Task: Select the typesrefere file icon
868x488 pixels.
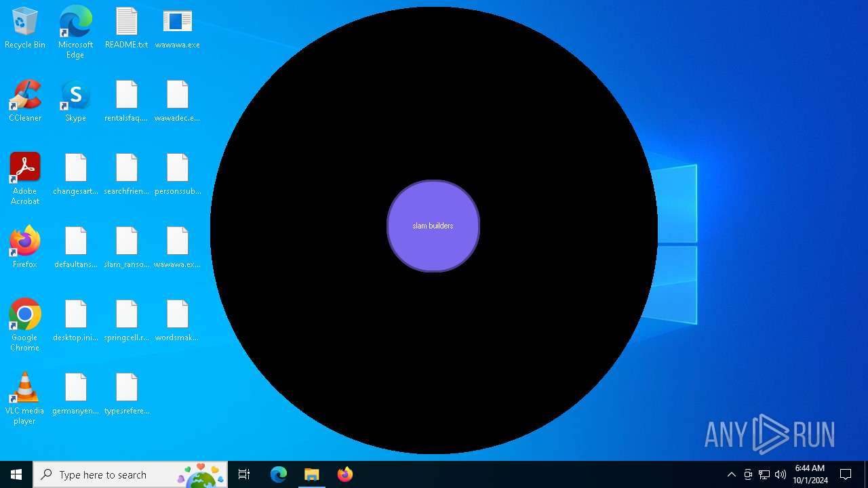Action: click(x=126, y=394)
